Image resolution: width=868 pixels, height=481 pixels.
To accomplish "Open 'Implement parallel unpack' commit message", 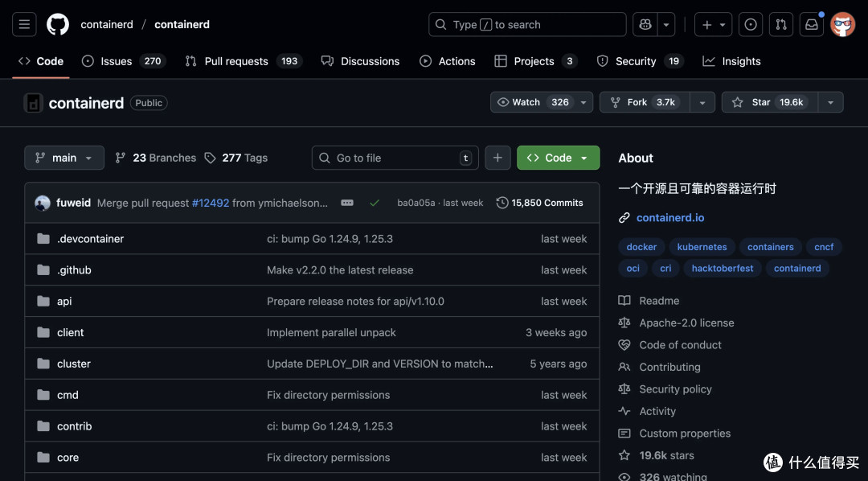I will pos(332,332).
